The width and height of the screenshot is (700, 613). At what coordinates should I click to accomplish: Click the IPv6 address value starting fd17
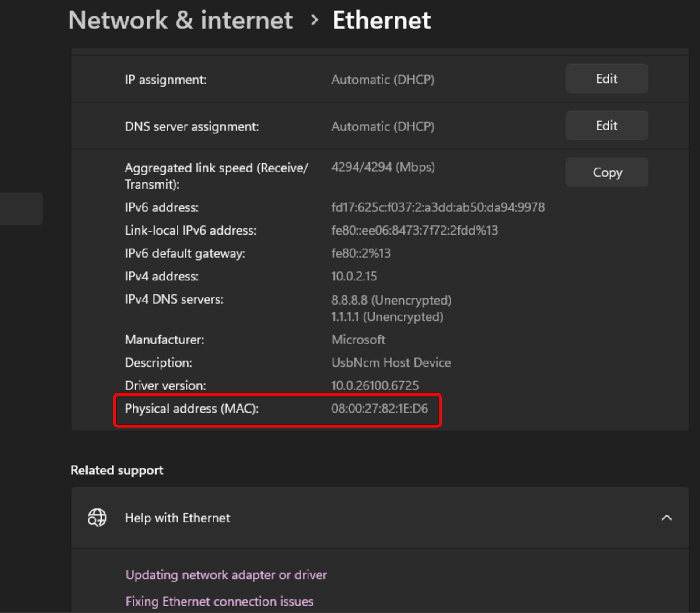click(437, 207)
